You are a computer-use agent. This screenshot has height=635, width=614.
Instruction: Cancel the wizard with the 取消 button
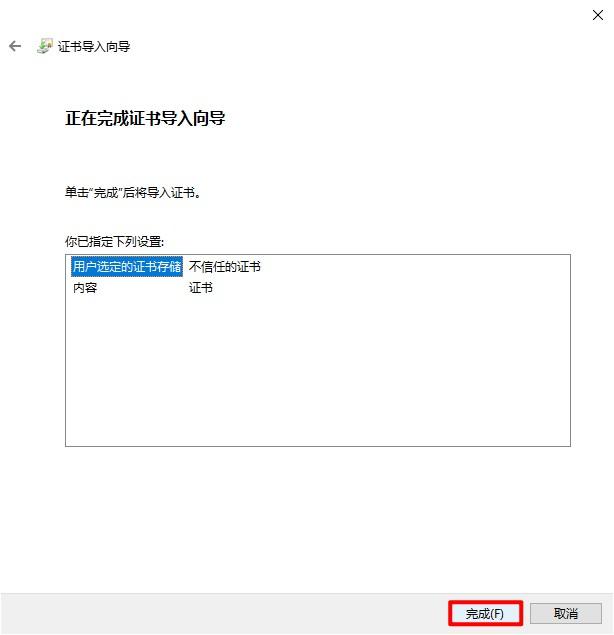click(x=566, y=613)
